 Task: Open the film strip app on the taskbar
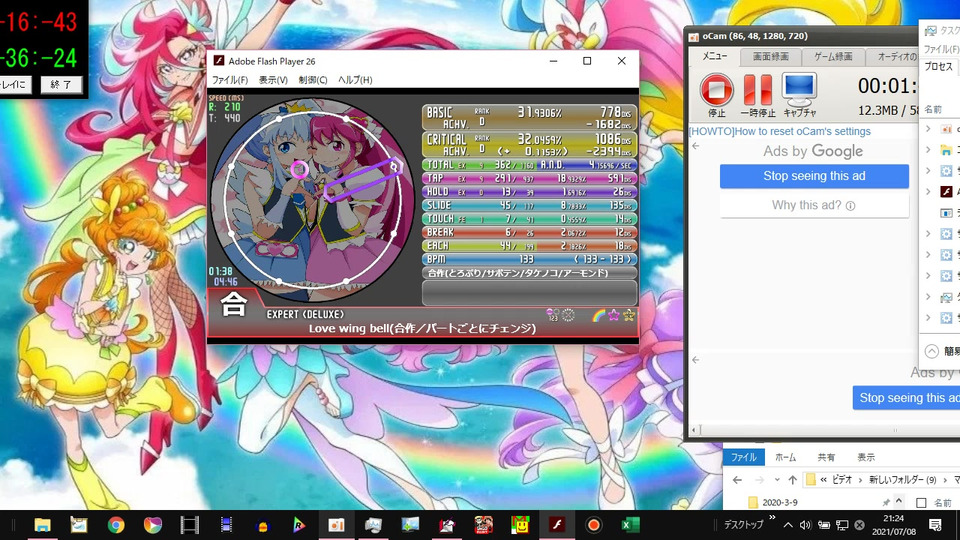pos(189,525)
